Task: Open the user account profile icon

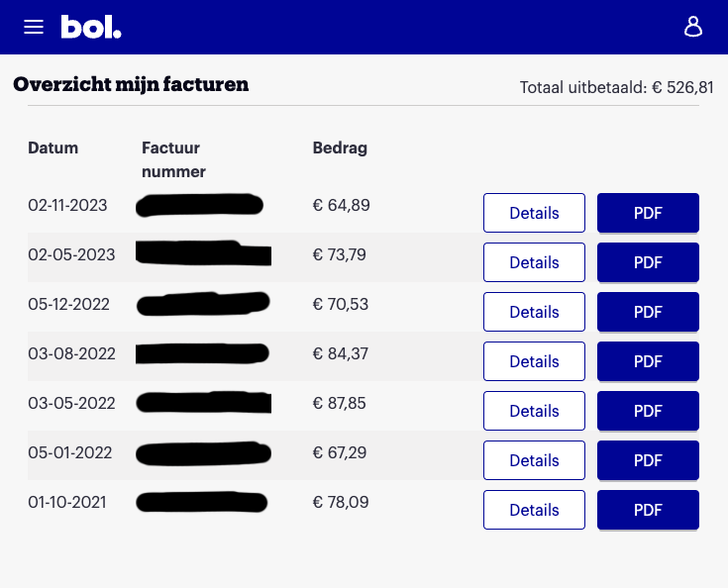Action: click(693, 27)
